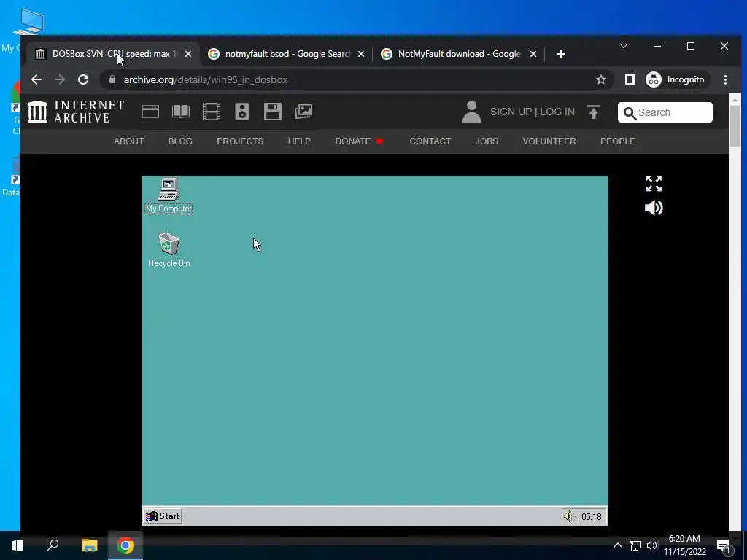Open the Software floppy disk icon
The width and height of the screenshot is (747, 560).
coord(273,112)
